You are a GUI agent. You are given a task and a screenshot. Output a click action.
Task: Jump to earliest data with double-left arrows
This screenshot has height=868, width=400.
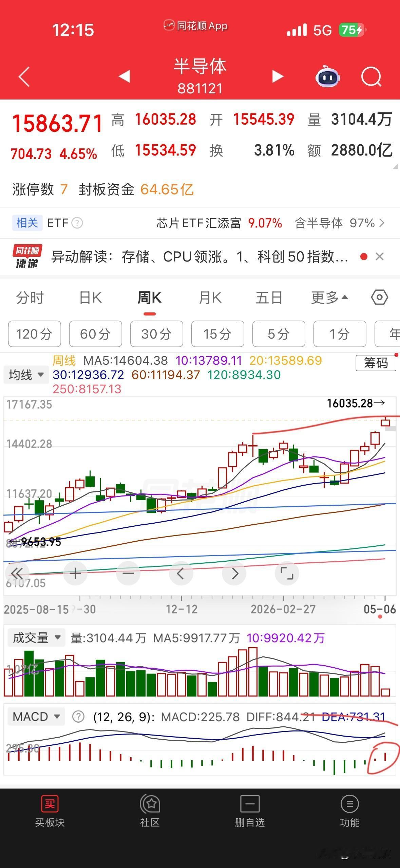pyautogui.click(x=17, y=574)
